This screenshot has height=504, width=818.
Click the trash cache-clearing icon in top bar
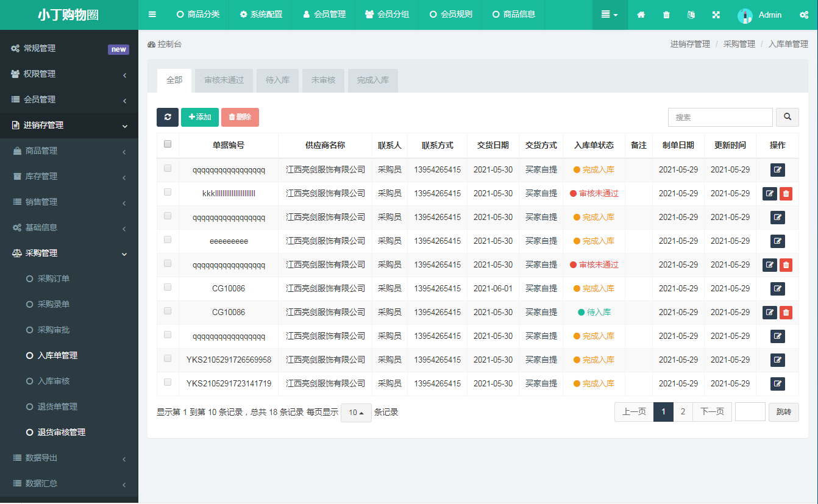(x=665, y=15)
